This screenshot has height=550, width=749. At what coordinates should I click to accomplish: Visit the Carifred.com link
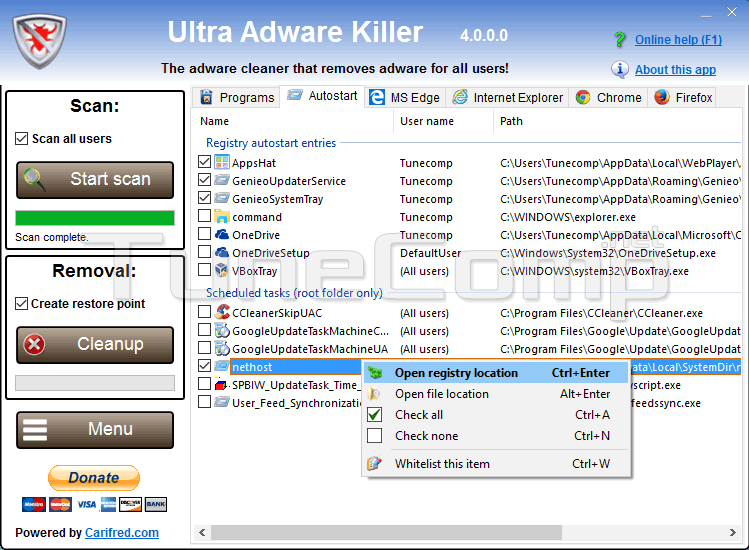click(x=122, y=533)
